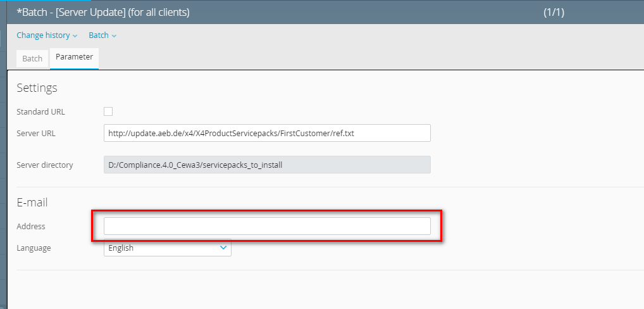Click the blue chevron in Language box
The height and width of the screenshot is (309, 644).
coord(223,248)
